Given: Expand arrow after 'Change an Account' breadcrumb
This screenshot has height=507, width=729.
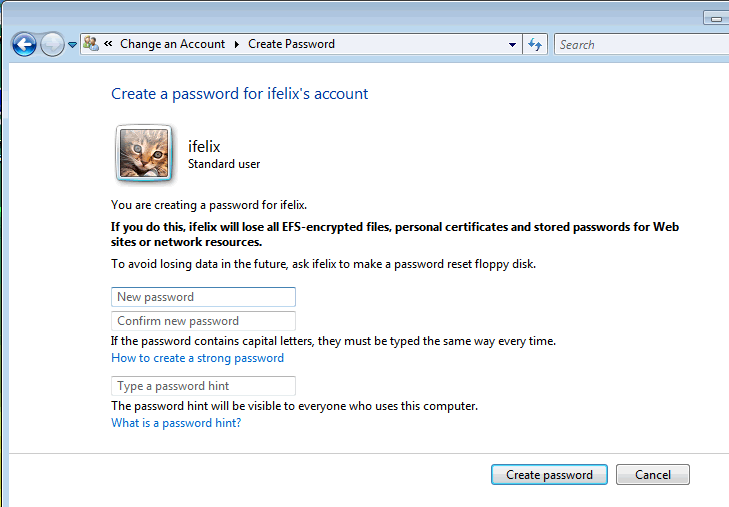Looking at the screenshot, I should pyautogui.click(x=237, y=44).
